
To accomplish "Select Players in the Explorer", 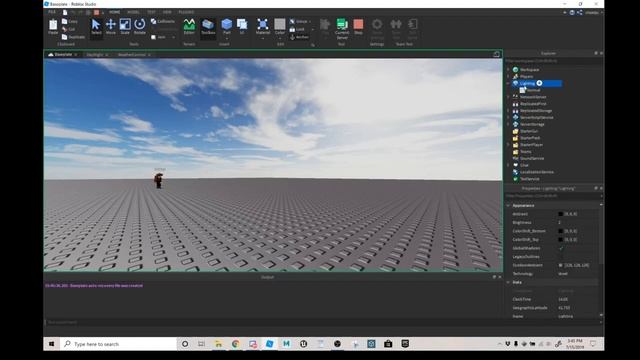I will [527, 76].
